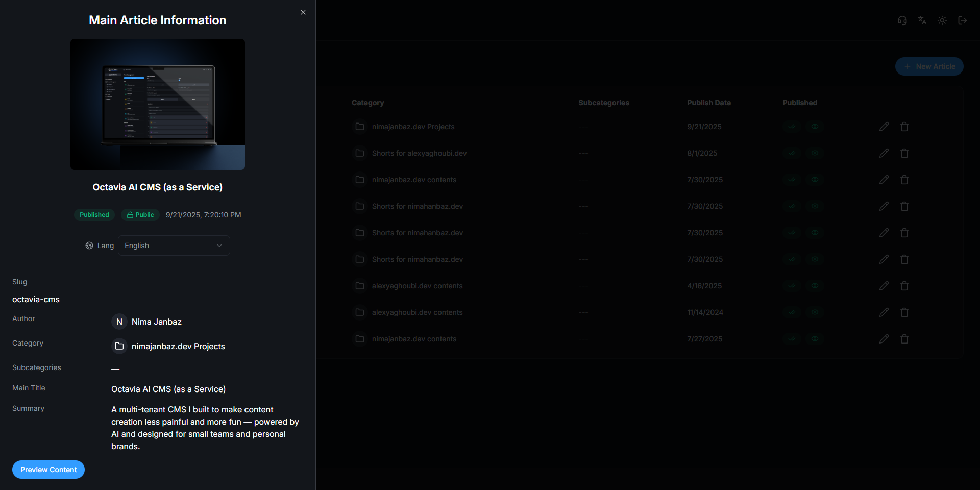Open the language translation icon
Image resolution: width=980 pixels, height=490 pixels.
[x=922, y=20]
